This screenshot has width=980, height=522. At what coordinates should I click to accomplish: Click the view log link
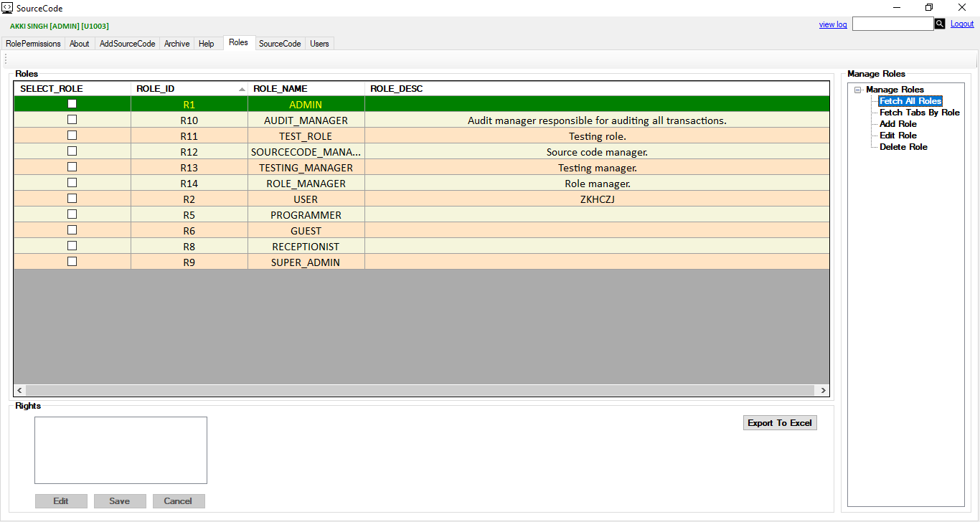pyautogui.click(x=833, y=24)
